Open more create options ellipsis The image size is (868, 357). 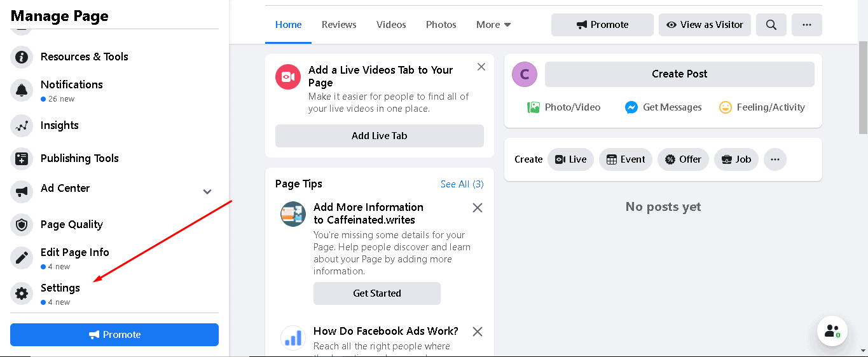tap(775, 159)
